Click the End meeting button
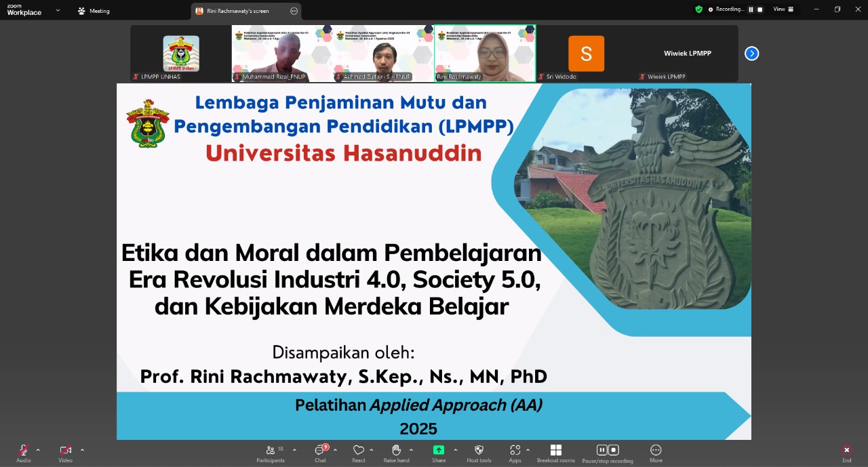 [x=846, y=451]
